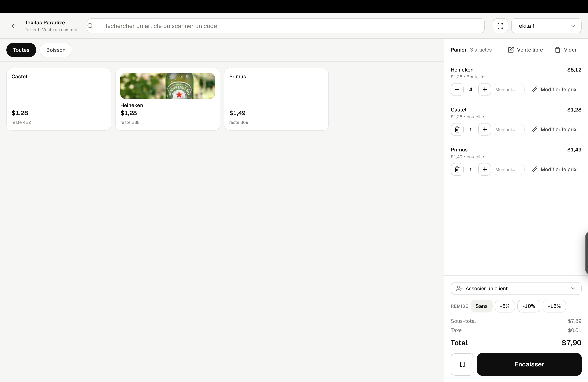Open the barcode scanner icon
The width and height of the screenshot is (588, 382).
click(x=500, y=26)
